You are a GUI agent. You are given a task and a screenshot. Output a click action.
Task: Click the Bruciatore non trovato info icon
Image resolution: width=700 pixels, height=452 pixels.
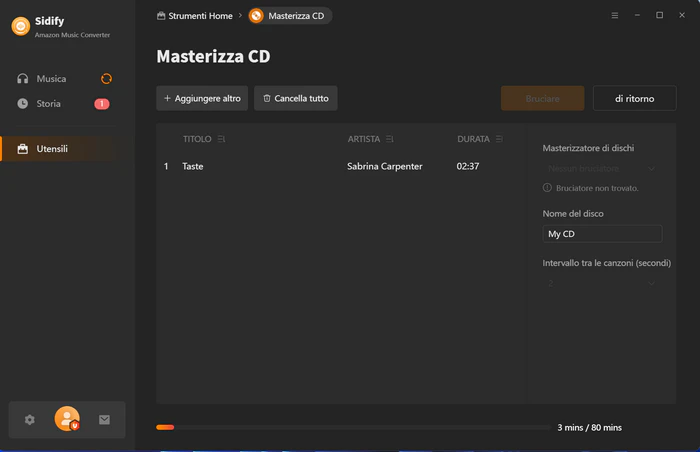click(x=547, y=188)
